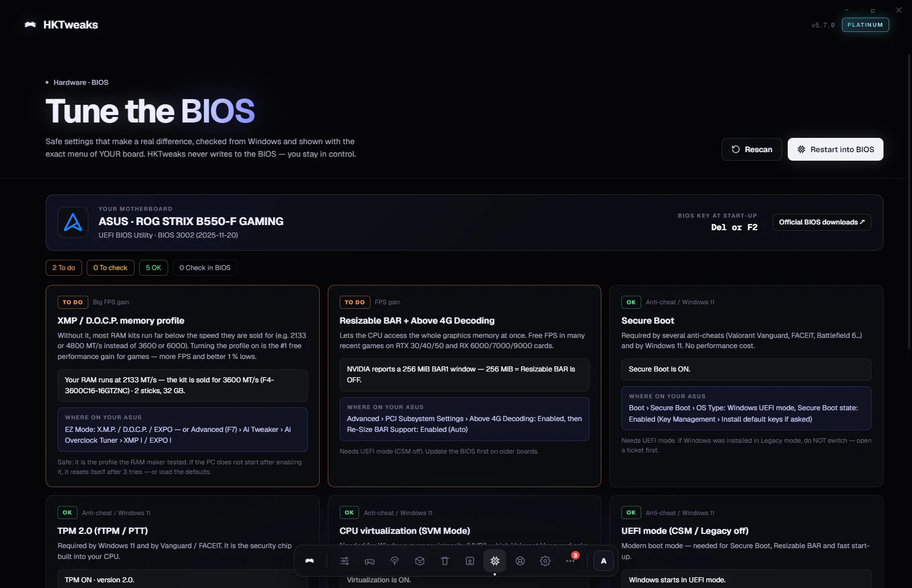Click 'UEFI mode (CSM / Legacy off)' title
This screenshot has height=588, width=912.
685,531
